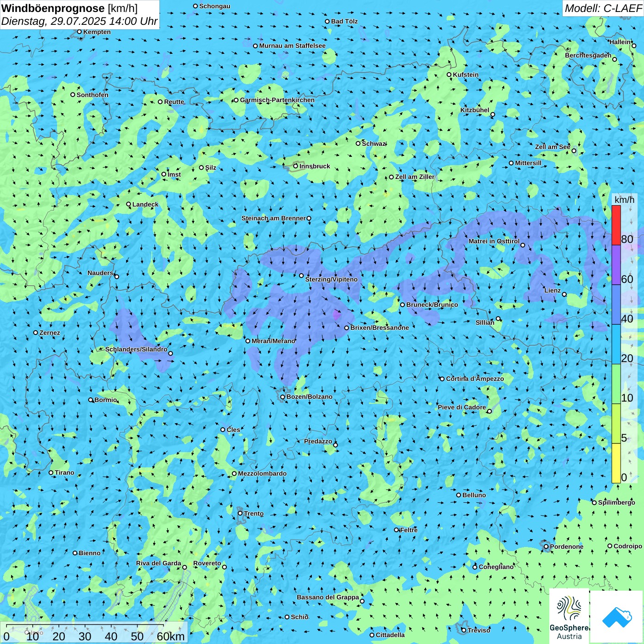
Task: Click the Zell am Ziller label
Action: pyautogui.click(x=414, y=177)
